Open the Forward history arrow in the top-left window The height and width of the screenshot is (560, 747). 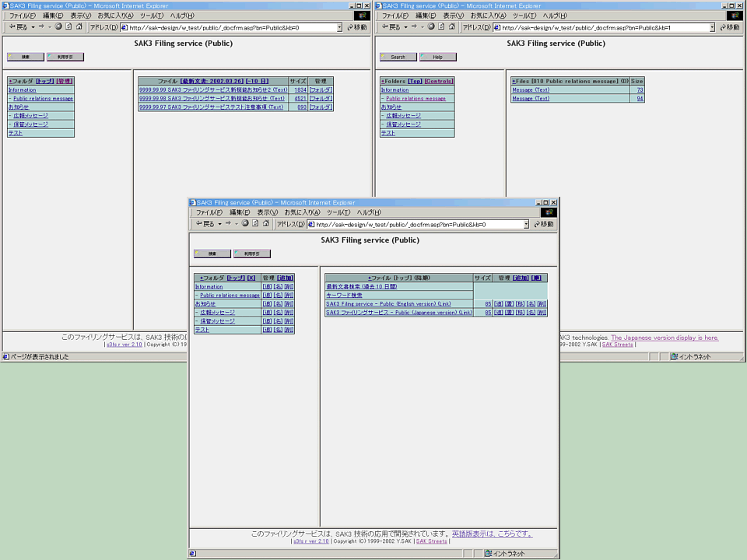coord(50,27)
